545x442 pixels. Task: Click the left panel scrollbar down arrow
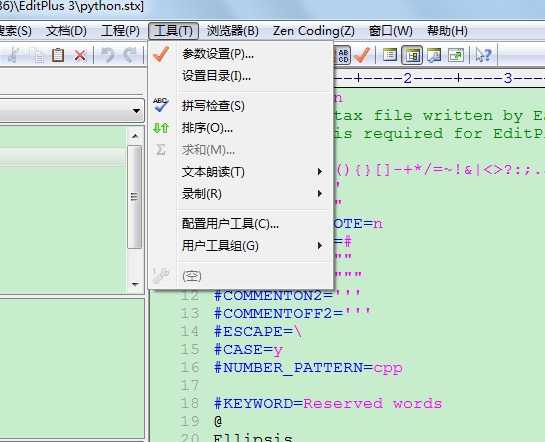coord(135,284)
